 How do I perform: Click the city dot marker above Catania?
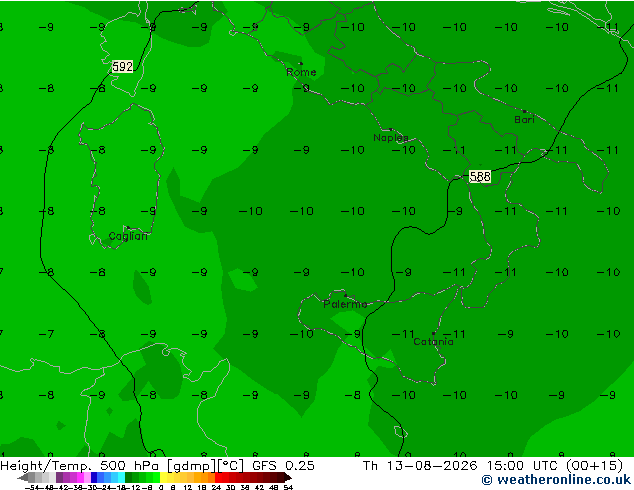point(433,334)
